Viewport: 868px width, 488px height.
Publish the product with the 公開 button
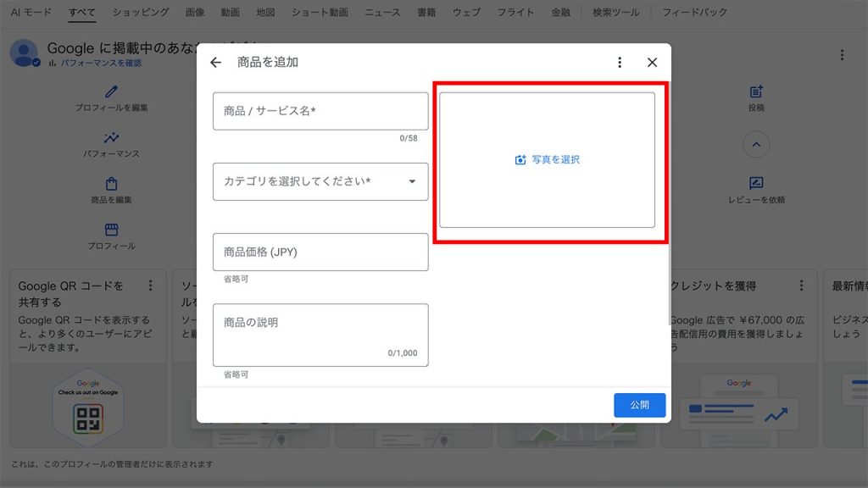[640, 405]
